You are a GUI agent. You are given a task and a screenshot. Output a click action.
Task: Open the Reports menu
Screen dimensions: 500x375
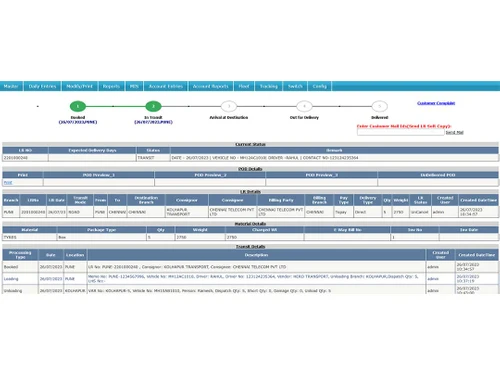tap(111, 86)
